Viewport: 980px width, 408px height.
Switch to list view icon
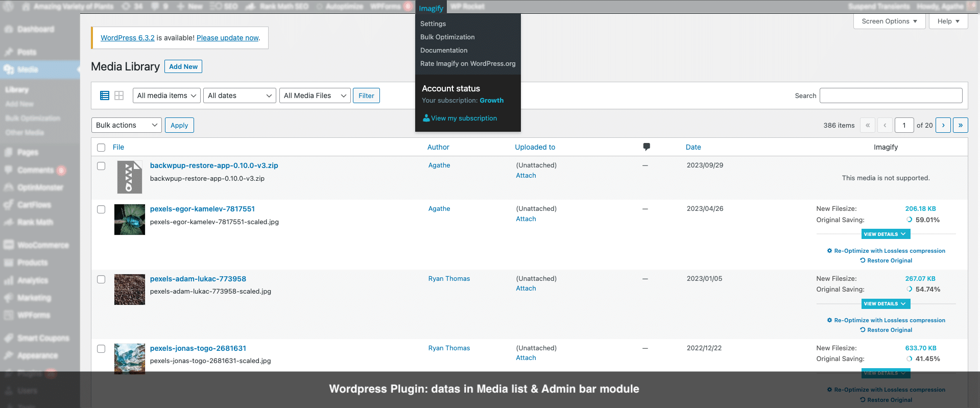[x=105, y=95]
